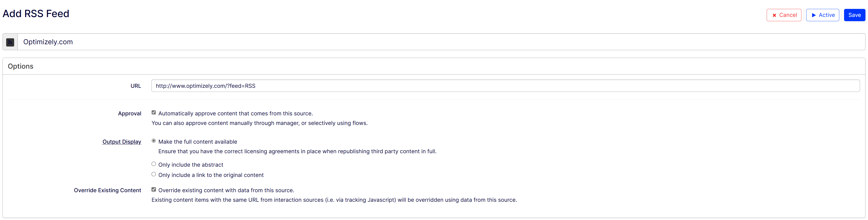Choose Only include the abstract
This screenshot has width=868, height=220.
154,164
